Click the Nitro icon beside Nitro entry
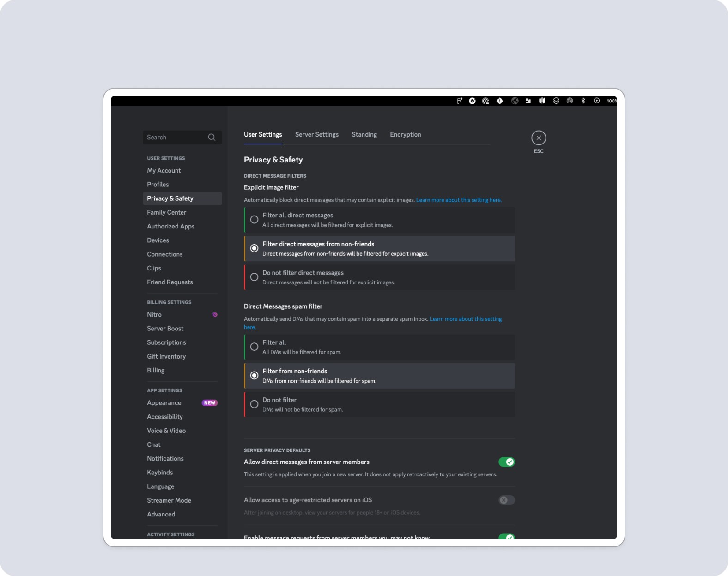Screen dimensions: 728x576 pos(215,315)
